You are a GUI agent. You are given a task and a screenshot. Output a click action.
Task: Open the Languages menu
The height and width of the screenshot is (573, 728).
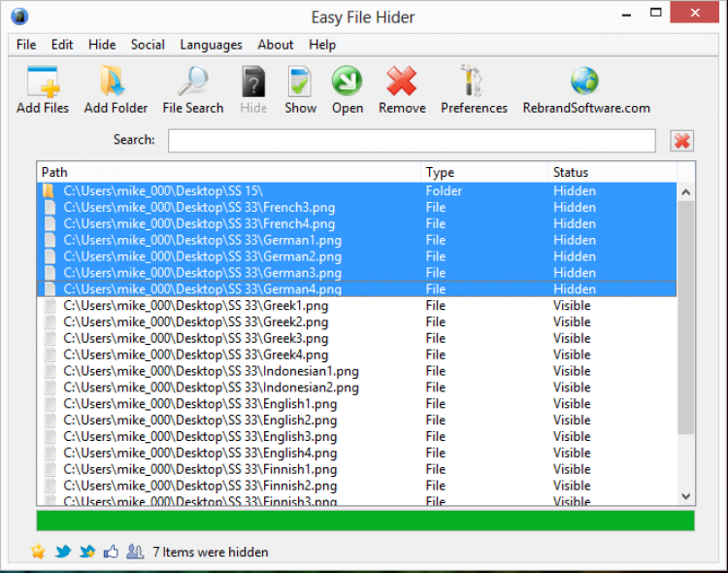click(x=211, y=45)
